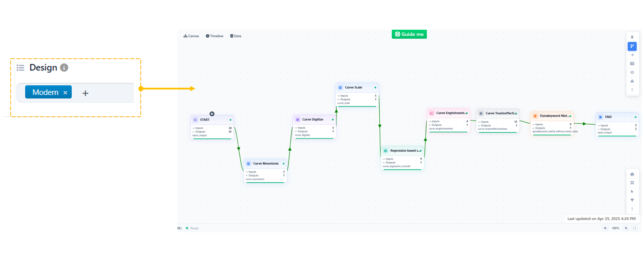Click the Design info icon
644x276 pixels.
pos(64,68)
